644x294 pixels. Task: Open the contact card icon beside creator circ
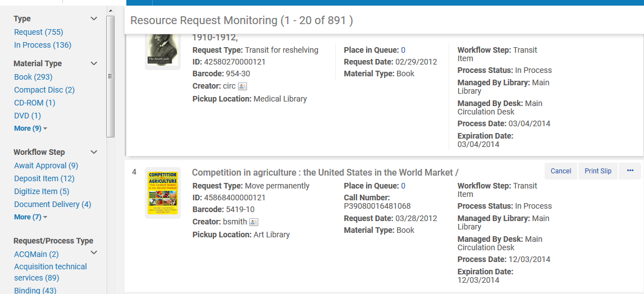click(x=243, y=86)
